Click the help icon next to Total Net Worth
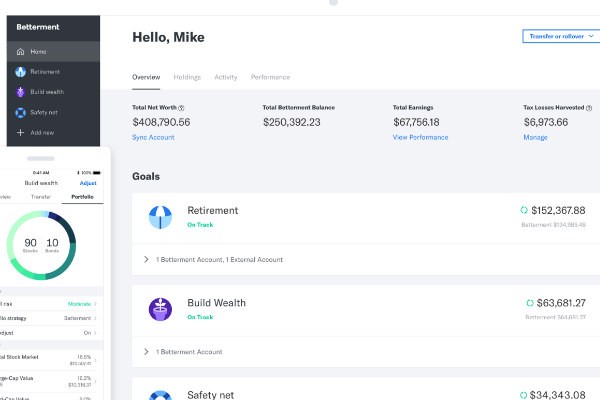Image resolution: width=600 pixels, height=400 pixels. coord(182,107)
